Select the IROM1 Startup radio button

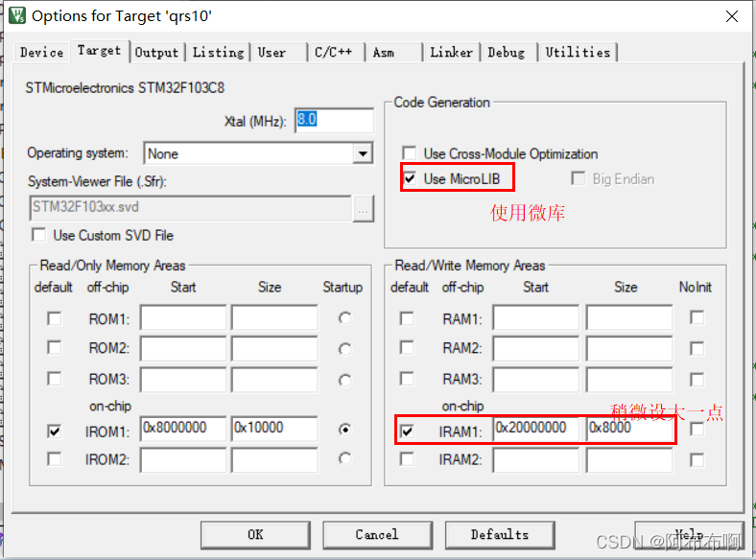click(x=344, y=429)
